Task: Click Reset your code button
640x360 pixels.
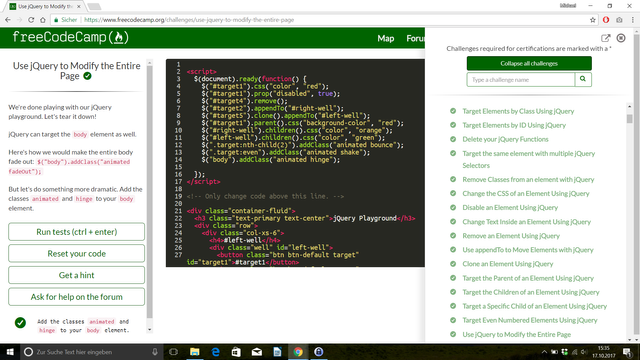Action: (x=76, y=253)
